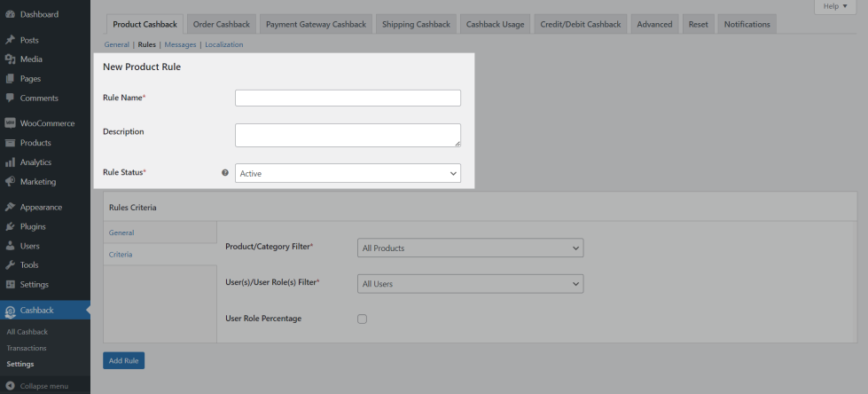Switch to the Order Cashback tab
The image size is (868, 394).
tap(222, 24)
